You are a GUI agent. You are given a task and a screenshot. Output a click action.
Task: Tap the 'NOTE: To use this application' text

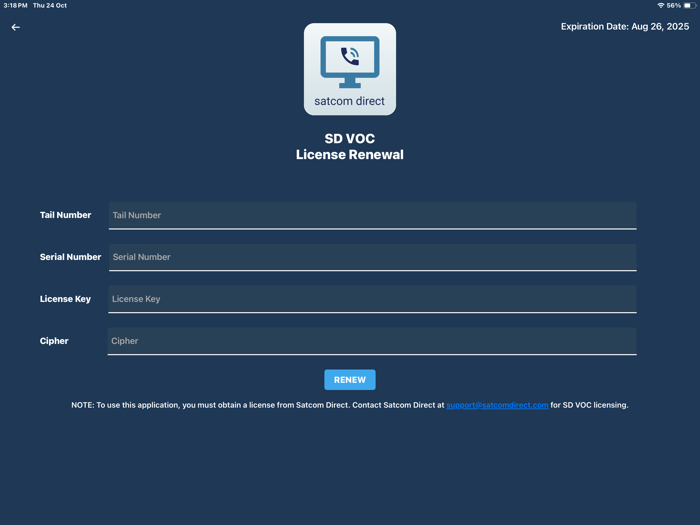tap(126, 405)
